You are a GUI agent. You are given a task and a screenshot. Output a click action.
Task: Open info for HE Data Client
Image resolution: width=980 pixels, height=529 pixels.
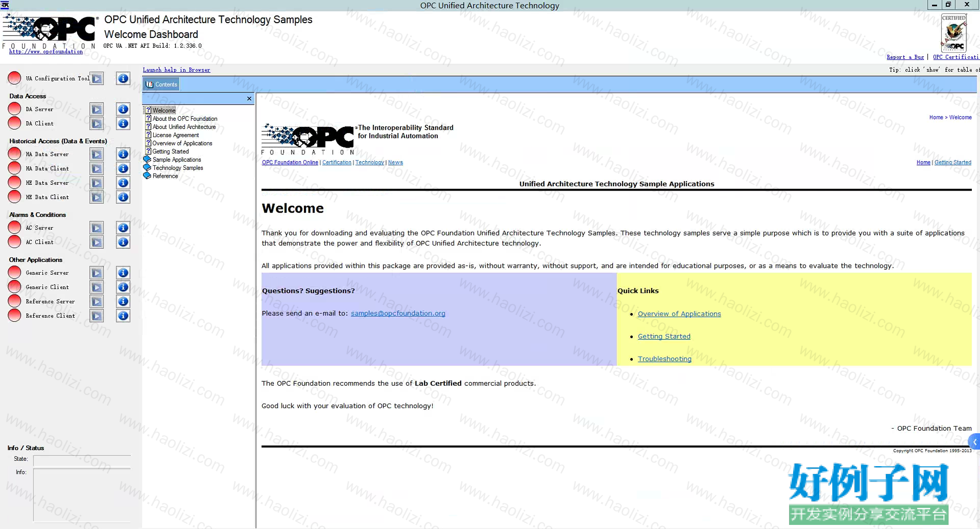(x=123, y=197)
